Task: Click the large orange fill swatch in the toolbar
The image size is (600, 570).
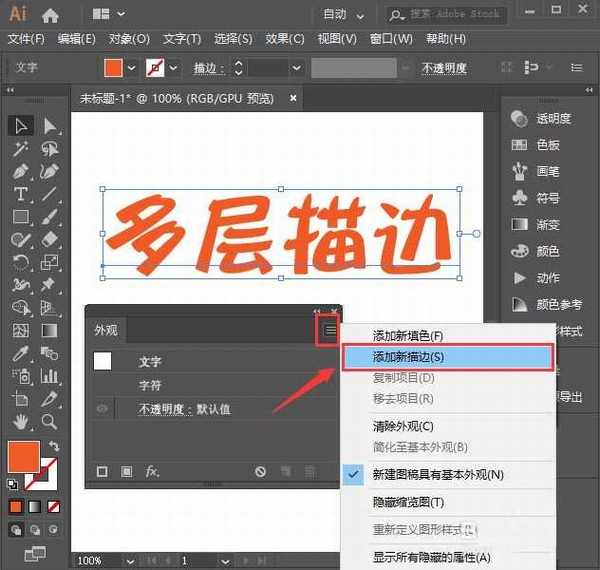Action: (x=22, y=457)
